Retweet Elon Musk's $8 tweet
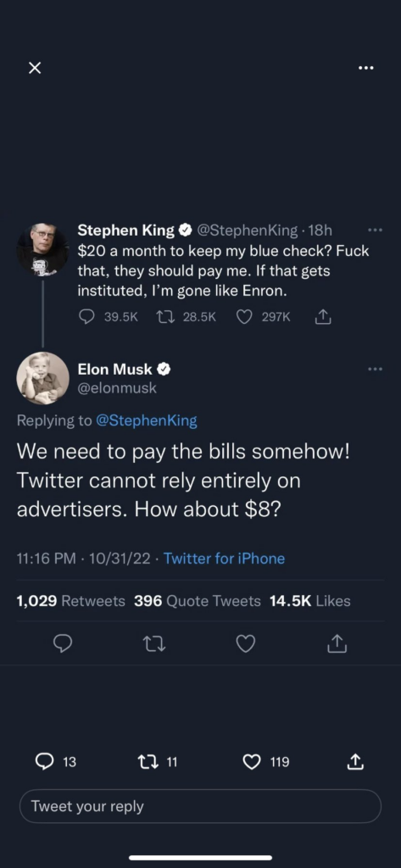 point(154,643)
